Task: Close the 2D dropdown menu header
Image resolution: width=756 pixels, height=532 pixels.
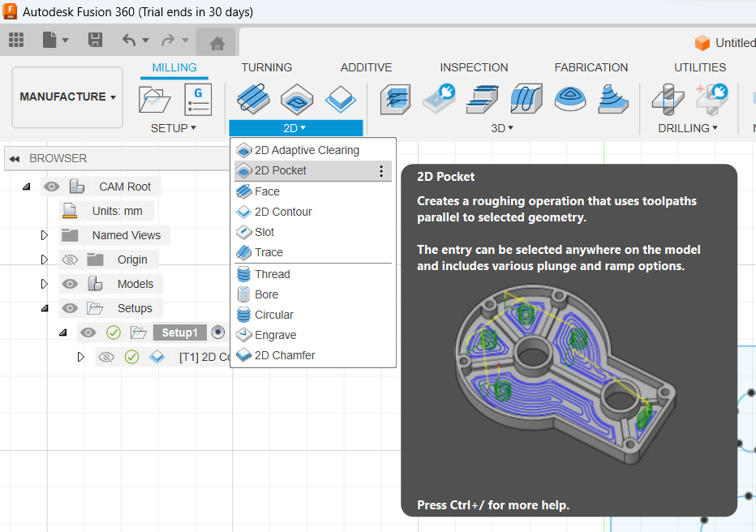Action: coord(295,128)
